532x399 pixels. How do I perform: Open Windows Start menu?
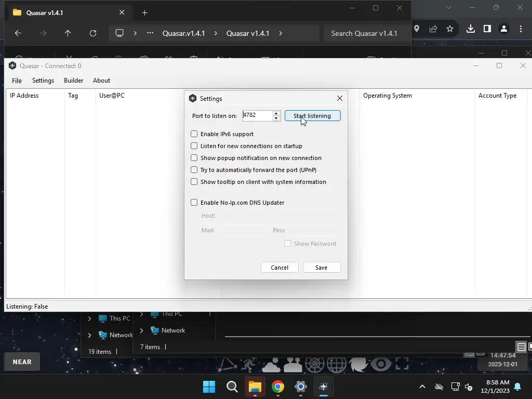tap(209, 387)
